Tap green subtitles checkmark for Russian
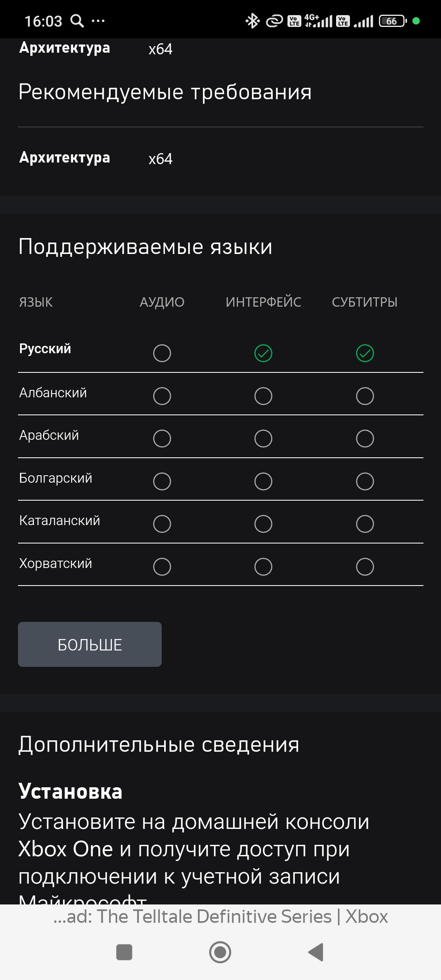 [365, 353]
